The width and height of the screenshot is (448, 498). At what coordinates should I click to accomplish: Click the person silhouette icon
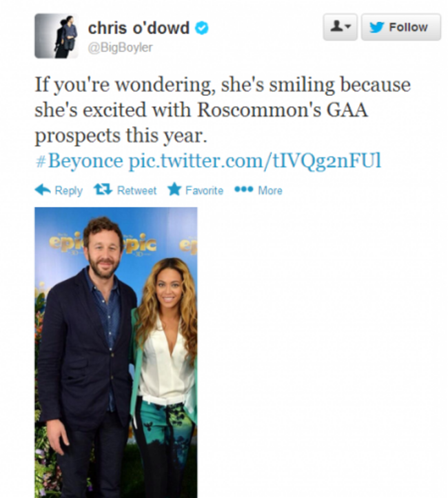pos(336,26)
